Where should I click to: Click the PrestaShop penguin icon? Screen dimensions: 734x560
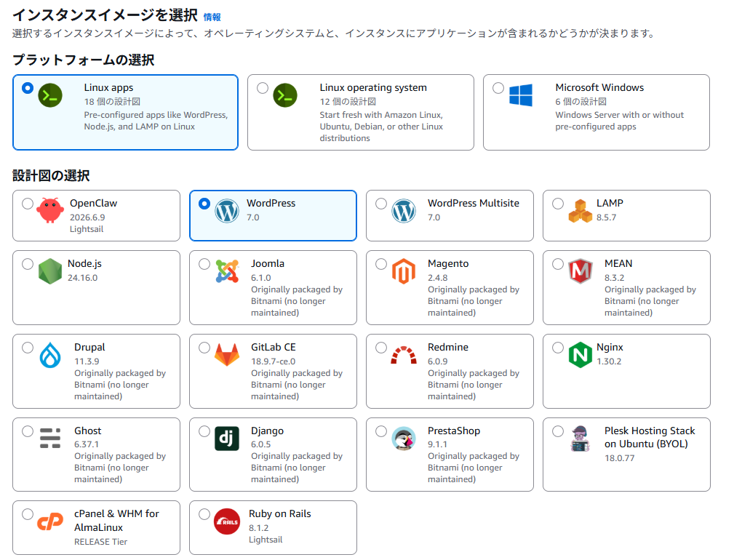click(404, 439)
